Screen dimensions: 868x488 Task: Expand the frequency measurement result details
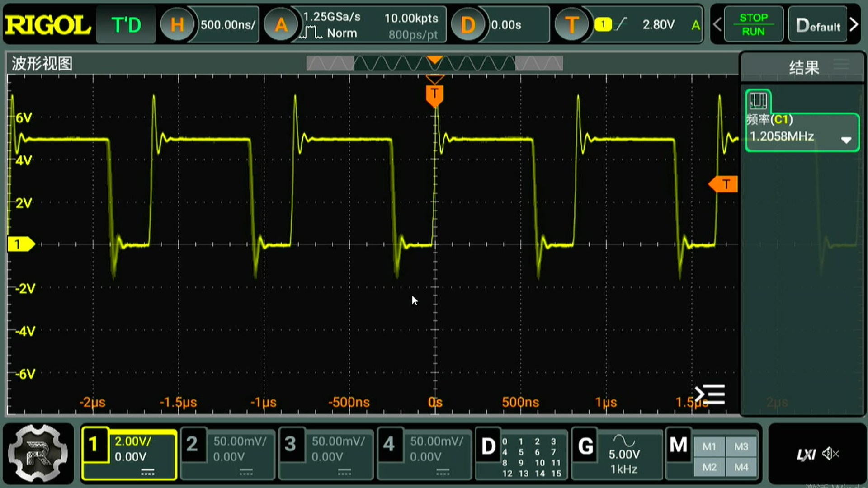pos(846,140)
